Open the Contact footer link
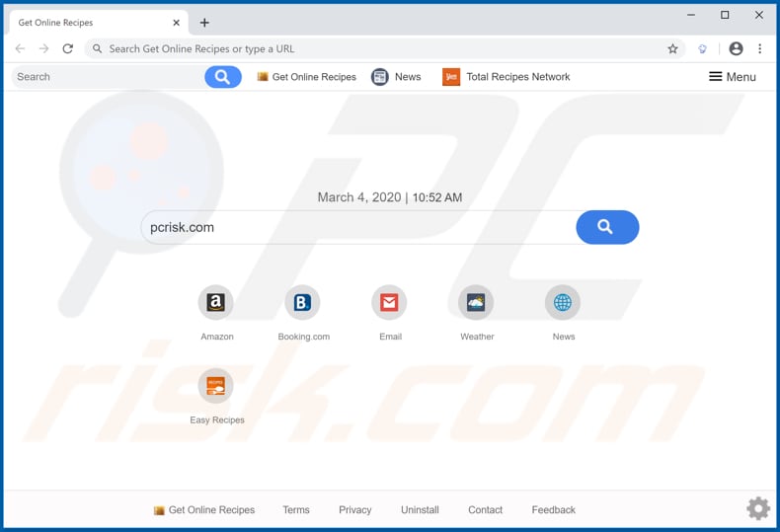Screen dimensions: 780x532 pyautogui.click(x=485, y=509)
